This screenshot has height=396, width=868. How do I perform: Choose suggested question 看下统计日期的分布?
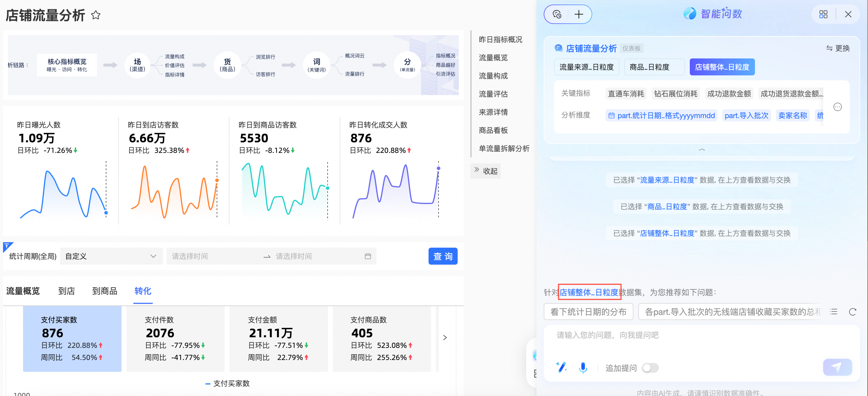point(588,312)
